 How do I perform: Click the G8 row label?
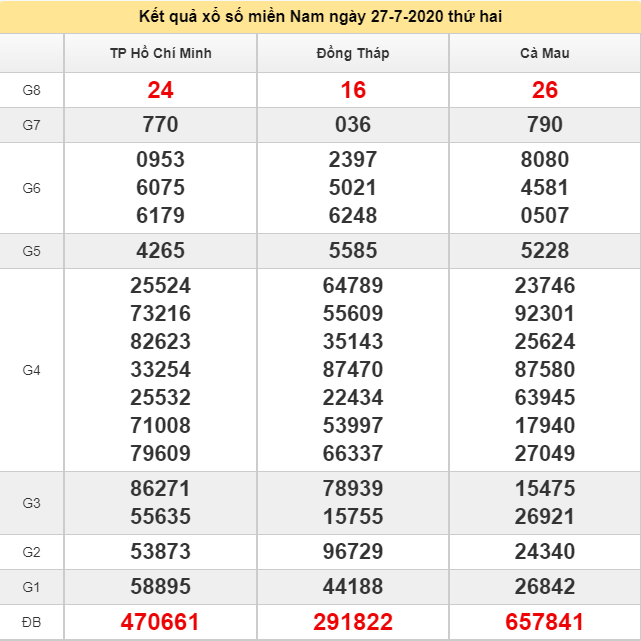pos(31,90)
